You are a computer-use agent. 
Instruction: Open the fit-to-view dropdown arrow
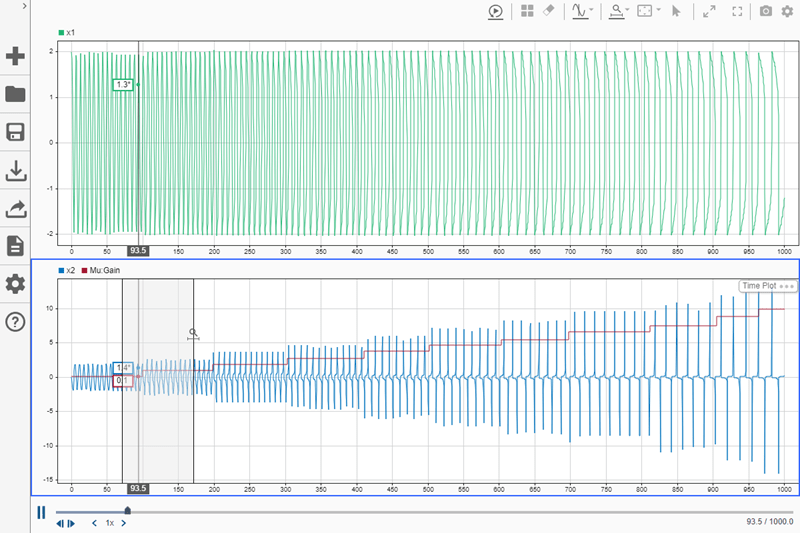tap(659, 10)
